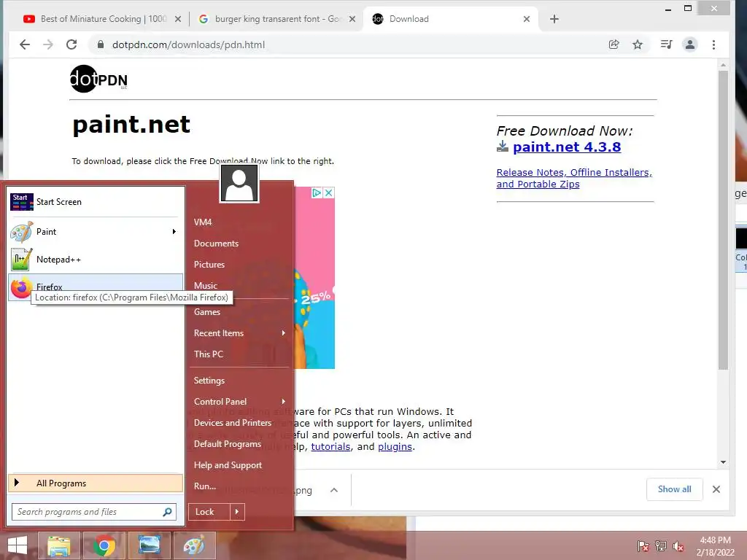The width and height of the screenshot is (747, 560).
Task: View site information lock icon
Action: coord(100,44)
